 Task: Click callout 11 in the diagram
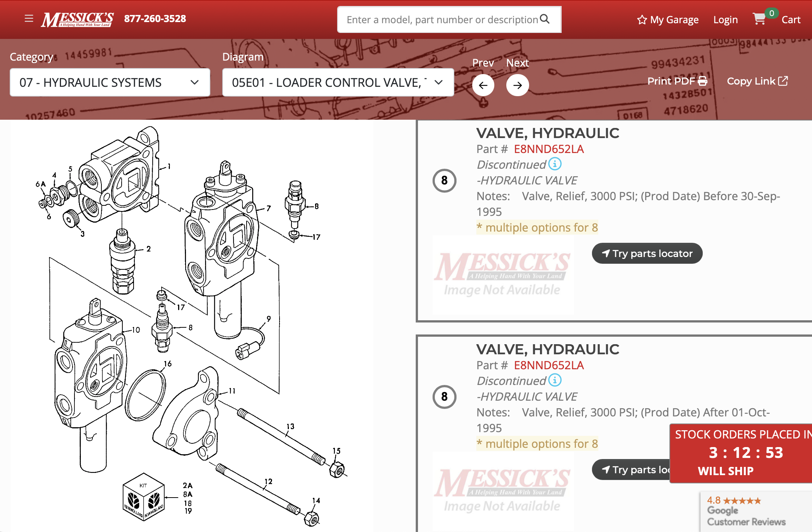[x=232, y=391]
